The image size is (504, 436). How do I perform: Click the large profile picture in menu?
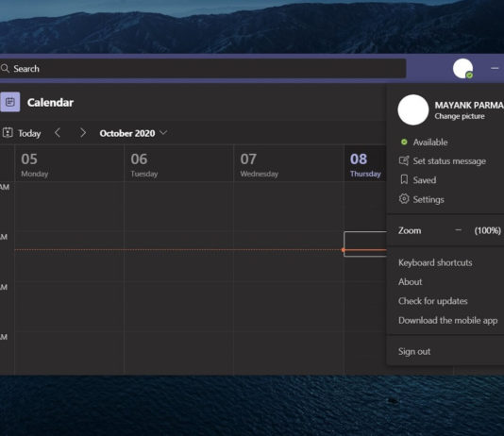pos(413,109)
